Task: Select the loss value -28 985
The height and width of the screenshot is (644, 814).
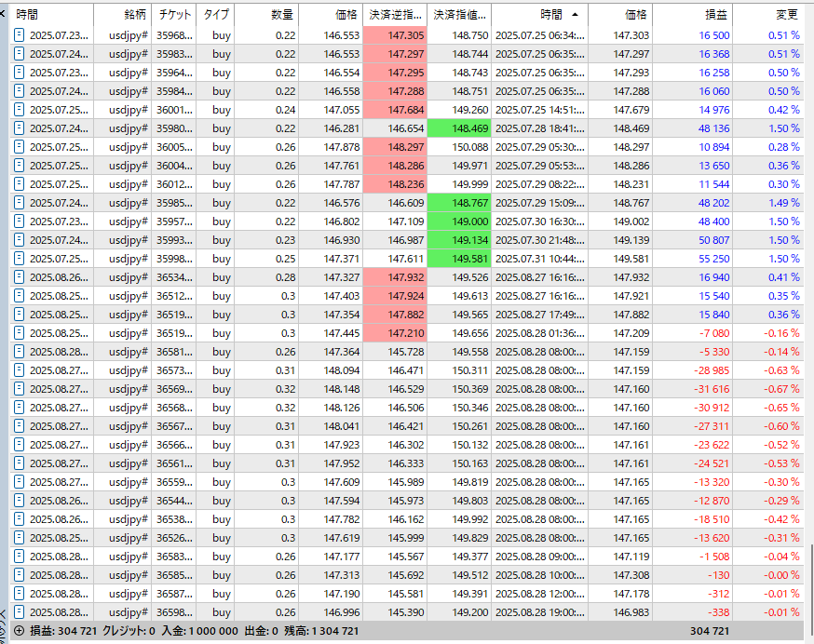Action: 712,370
